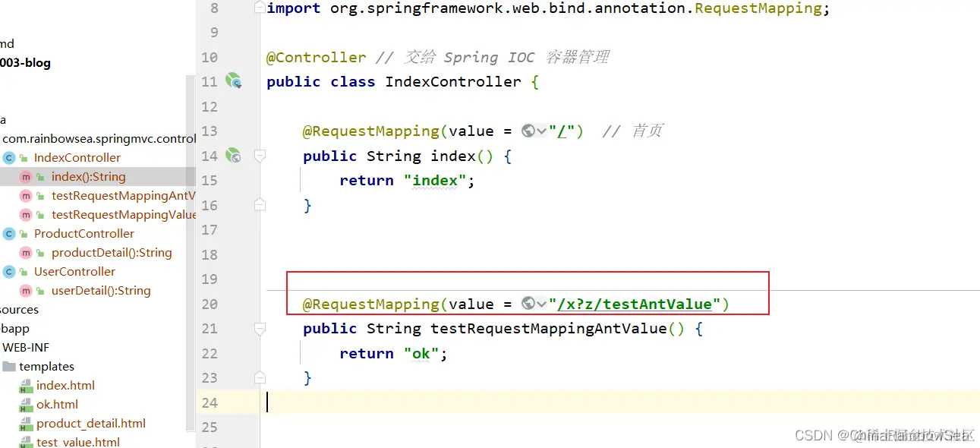Open index.html in the templates folder
Viewport: 980px width, 448px height.
(x=65, y=385)
